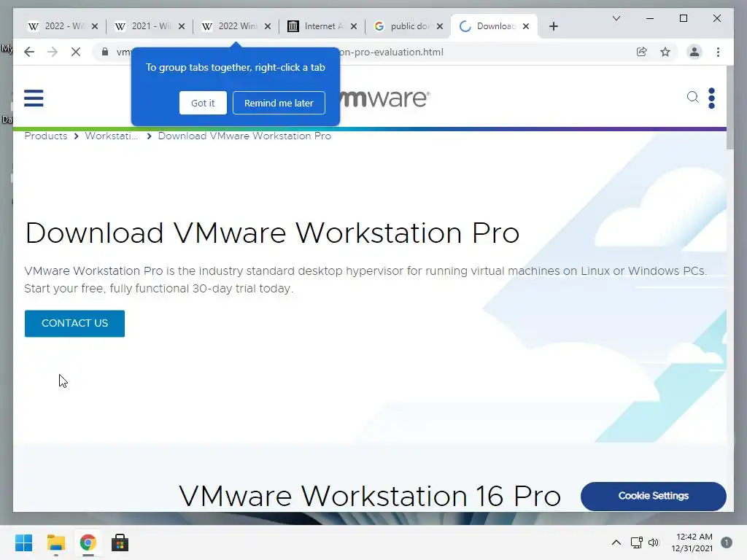Click the Download VMware Workstation Pro breadcrumb
This screenshot has height=560, width=747.
pos(244,136)
